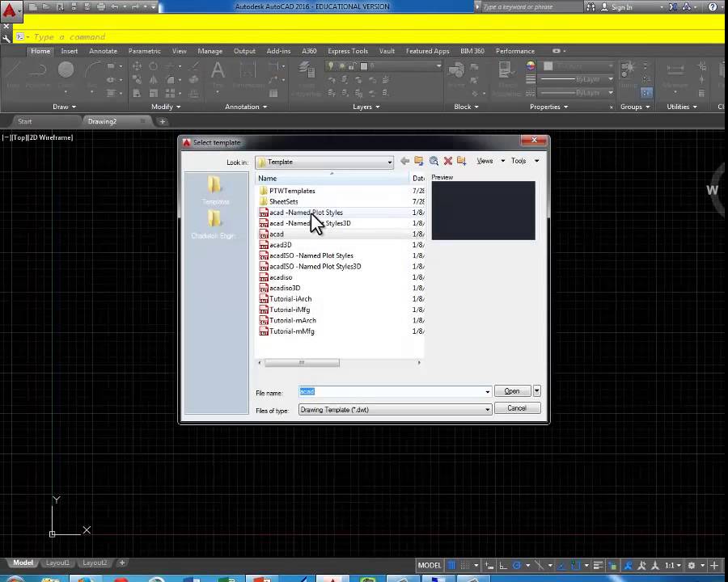Click the Search the Web icon in dialog

click(434, 161)
